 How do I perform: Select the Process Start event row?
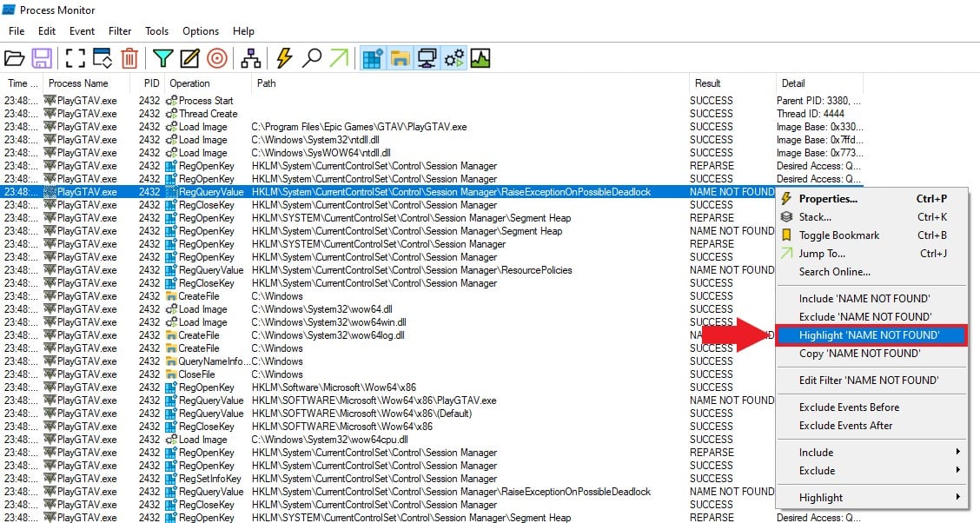coord(432,101)
